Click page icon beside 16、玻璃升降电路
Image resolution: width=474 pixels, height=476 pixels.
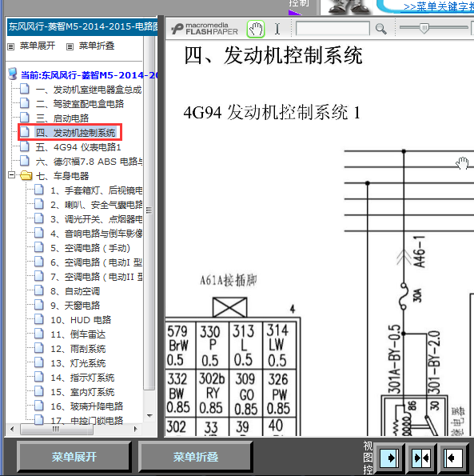point(39,406)
